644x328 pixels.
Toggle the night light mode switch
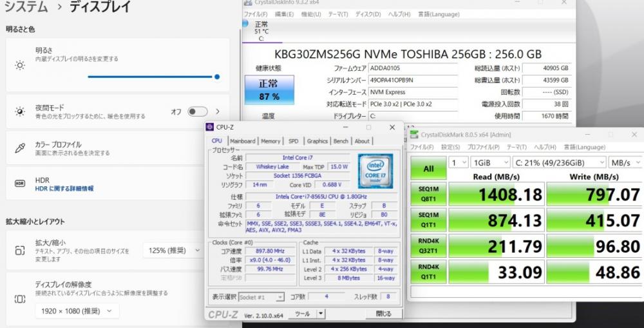tap(198, 111)
